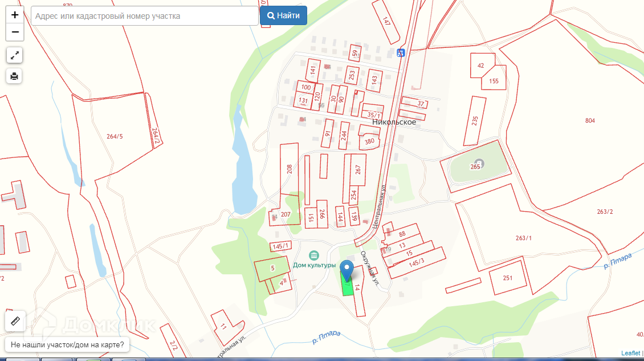The image size is (644, 361).
Task: Toggle fullscreen map view icon
Action: click(x=14, y=55)
